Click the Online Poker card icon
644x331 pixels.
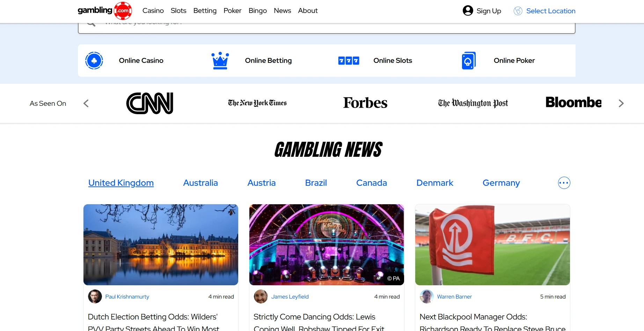469,60
